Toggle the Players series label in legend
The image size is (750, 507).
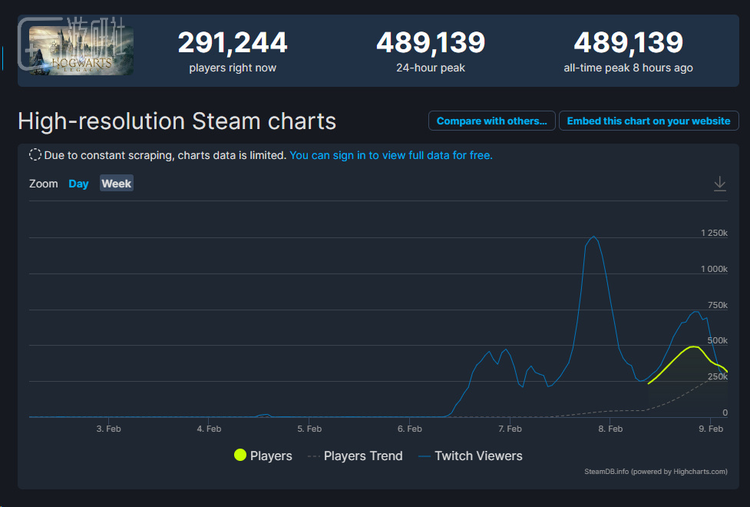[271, 456]
